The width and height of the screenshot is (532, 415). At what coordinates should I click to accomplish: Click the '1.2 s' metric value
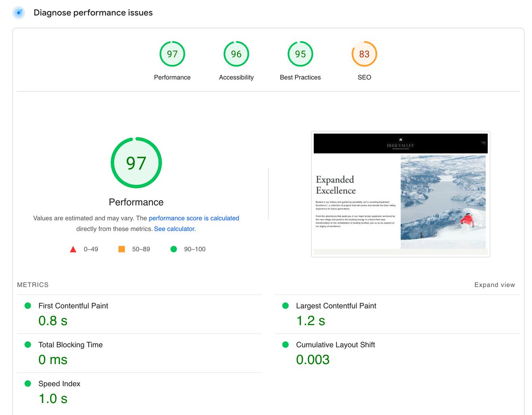pos(310,321)
